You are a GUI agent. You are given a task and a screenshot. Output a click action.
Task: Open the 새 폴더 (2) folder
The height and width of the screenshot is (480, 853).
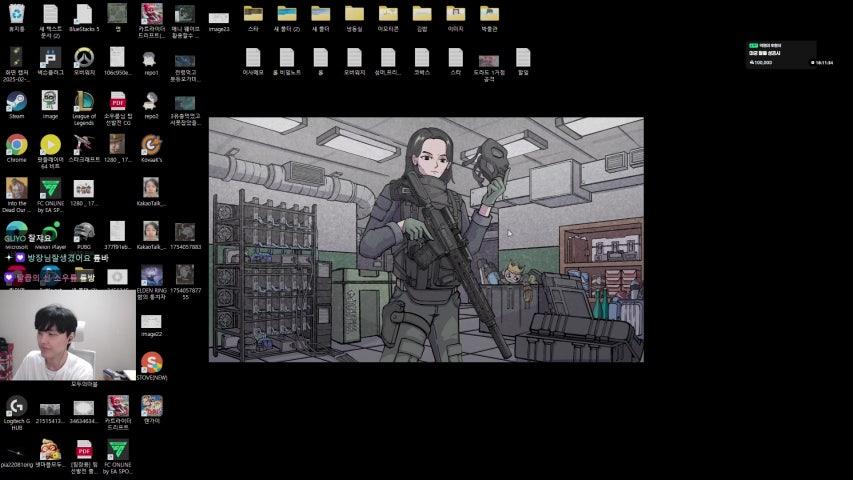tap(287, 17)
